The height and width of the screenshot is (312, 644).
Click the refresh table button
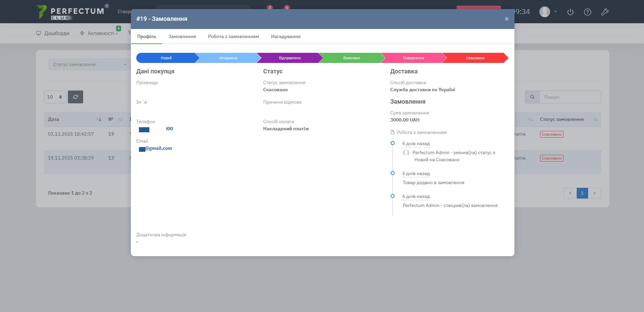(x=75, y=97)
